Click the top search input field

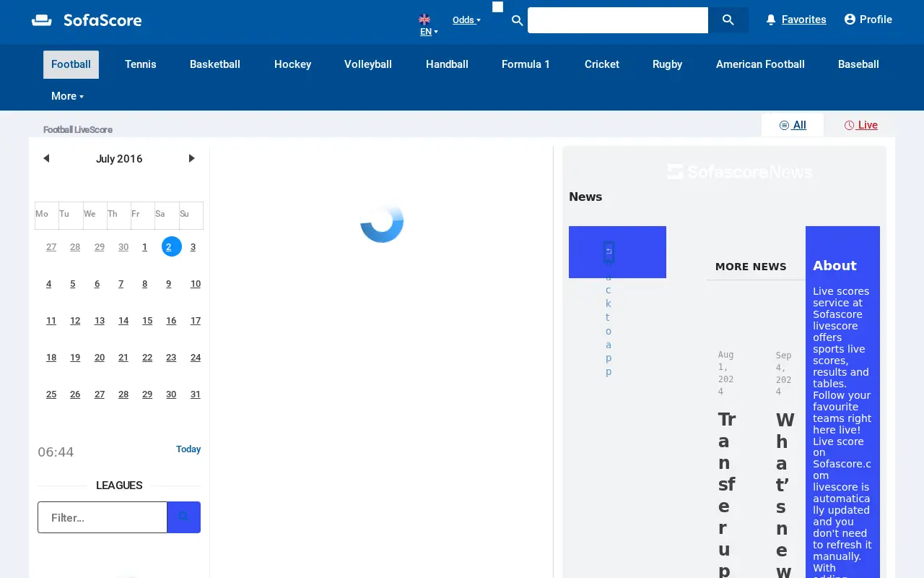[618, 20]
